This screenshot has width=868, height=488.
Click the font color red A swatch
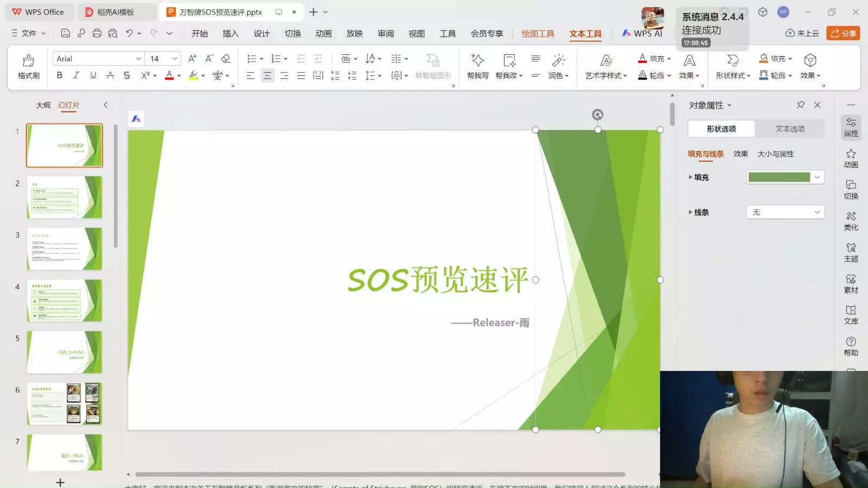click(x=169, y=75)
